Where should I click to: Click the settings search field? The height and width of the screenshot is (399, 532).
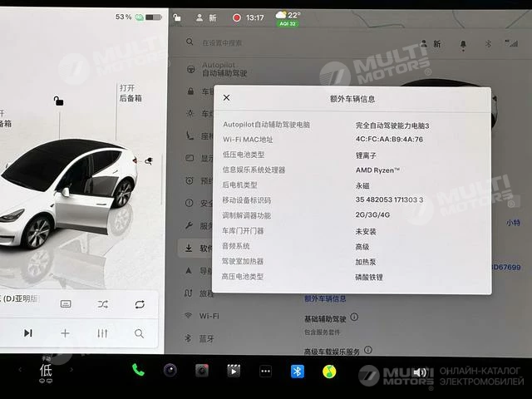222,42
